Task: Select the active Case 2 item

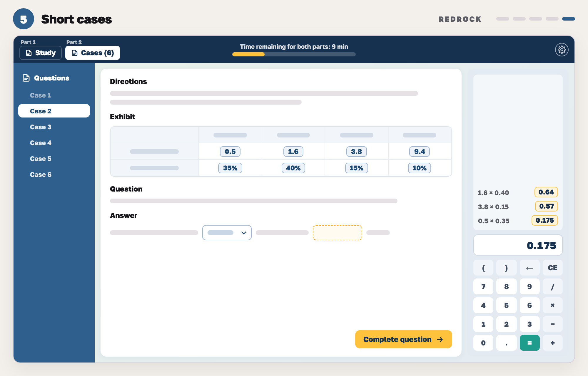Action: 54,111
